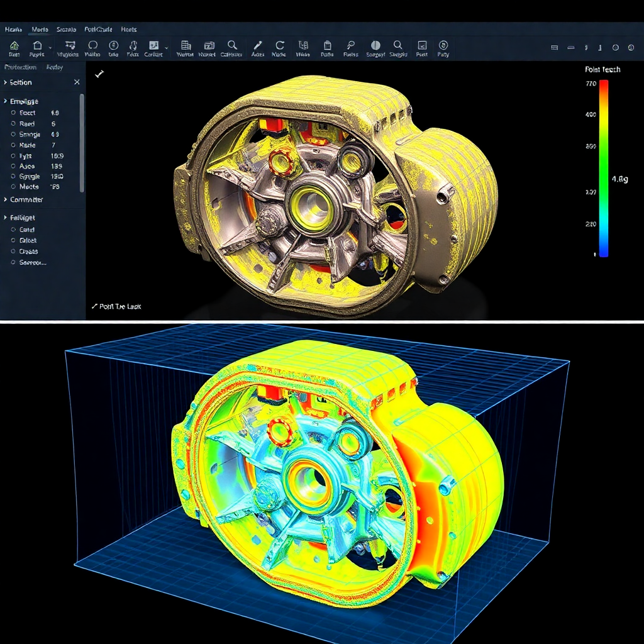Click the Pulibo lasso tool icon
The height and width of the screenshot is (644, 644).
93,45
